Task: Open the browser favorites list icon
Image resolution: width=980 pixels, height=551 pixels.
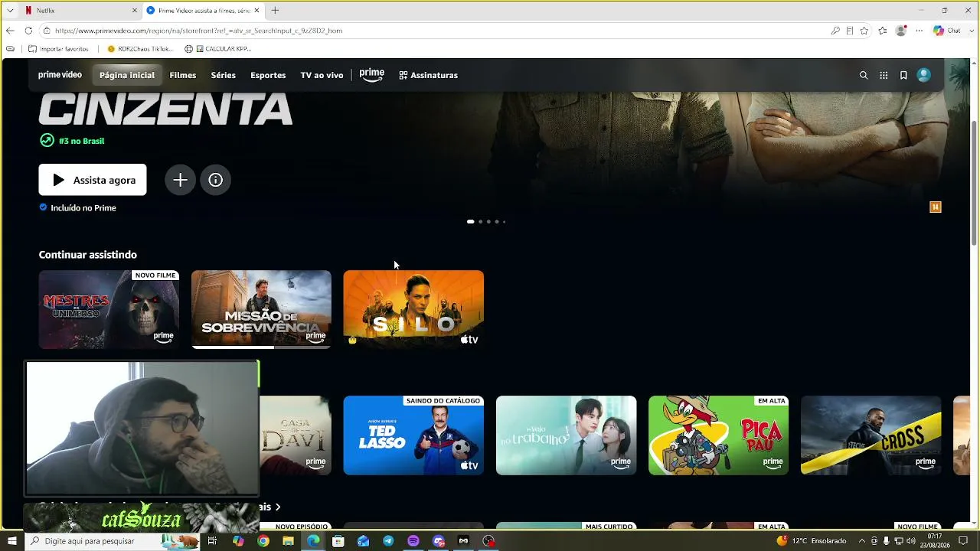Action: (x=883, y=31)
